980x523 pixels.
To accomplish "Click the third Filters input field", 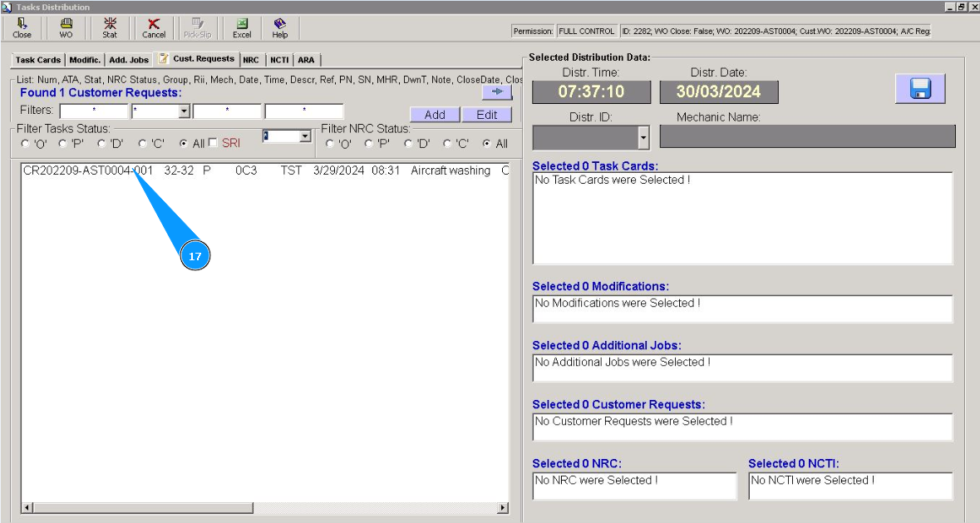I will click(x=227, y=111).
